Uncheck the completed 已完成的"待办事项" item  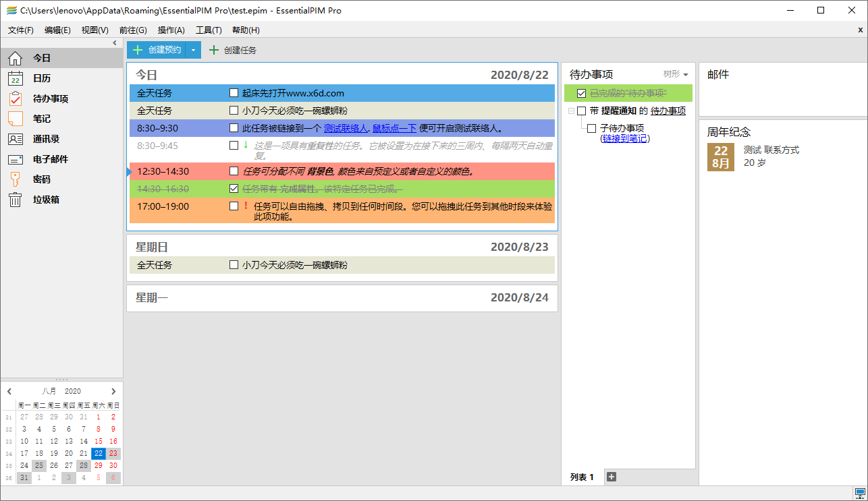[581, 94]
